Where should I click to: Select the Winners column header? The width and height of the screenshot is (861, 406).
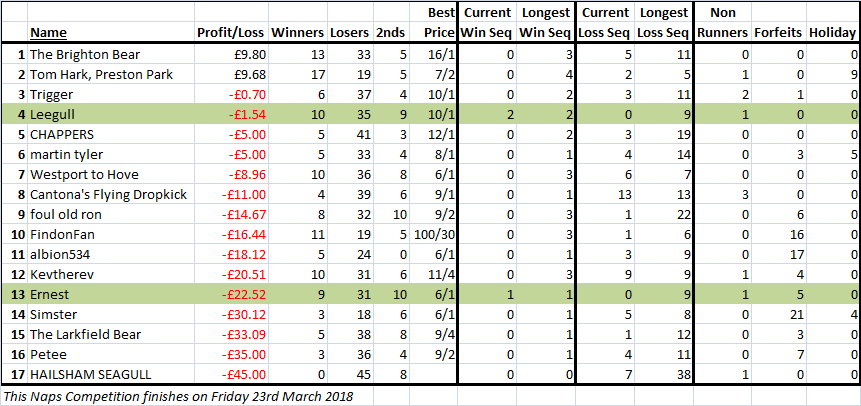click(x=298, y=33)
